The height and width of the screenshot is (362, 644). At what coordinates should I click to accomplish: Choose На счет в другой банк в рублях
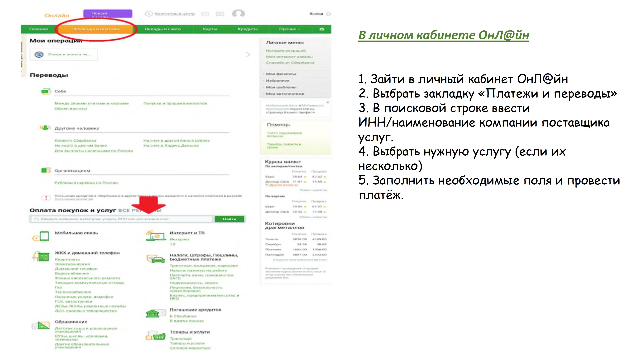click(176, 141)
